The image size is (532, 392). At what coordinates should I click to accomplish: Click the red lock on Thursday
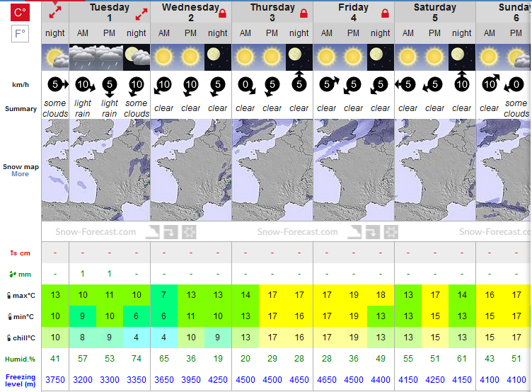(303, 13)
